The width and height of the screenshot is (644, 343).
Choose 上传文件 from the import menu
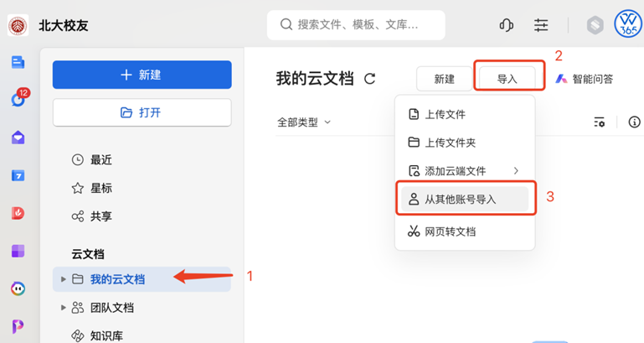point(465,114)
